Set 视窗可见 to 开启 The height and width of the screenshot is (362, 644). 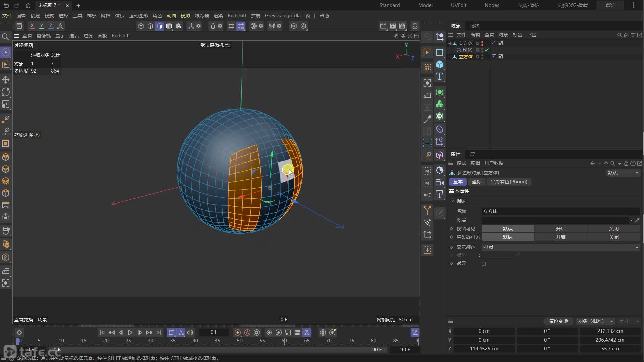pos(560,229)
